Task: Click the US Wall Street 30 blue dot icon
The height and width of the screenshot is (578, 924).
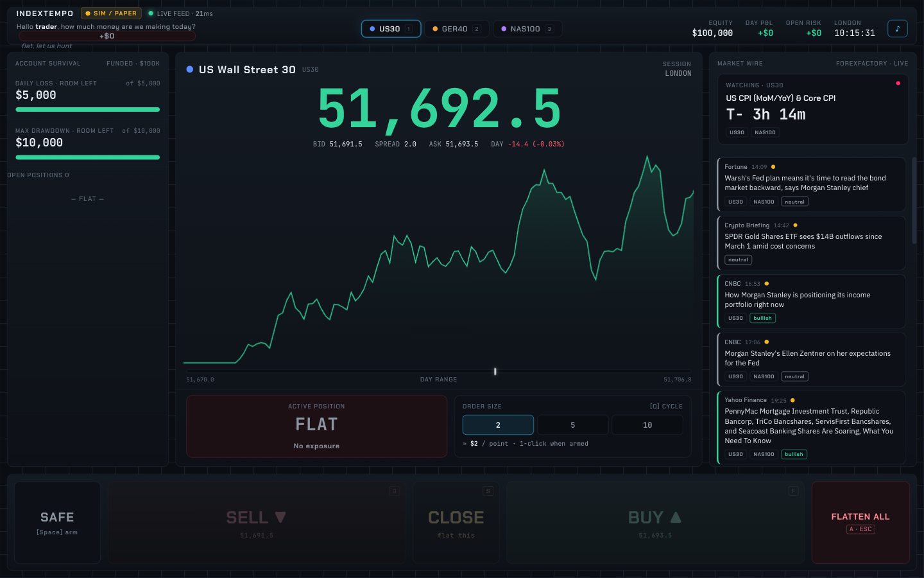Action: point(190,69)
